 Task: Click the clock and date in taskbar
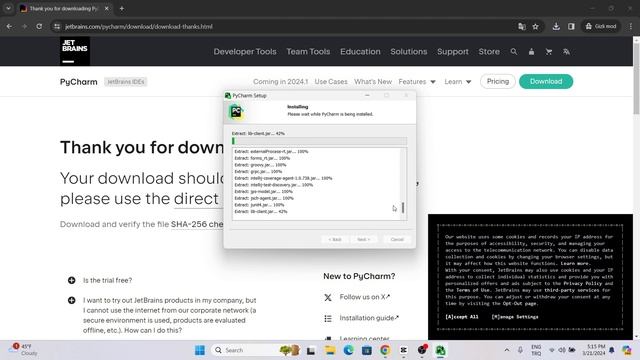tap(593, 350)
